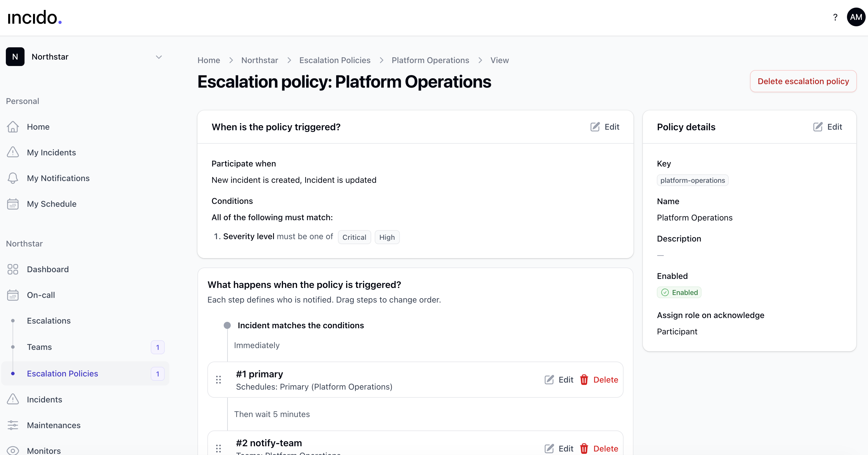Click the trash icon on #1 primary
Image resolution: width=868 pixels, height=455 pixels.
click(x=584, y=380)
